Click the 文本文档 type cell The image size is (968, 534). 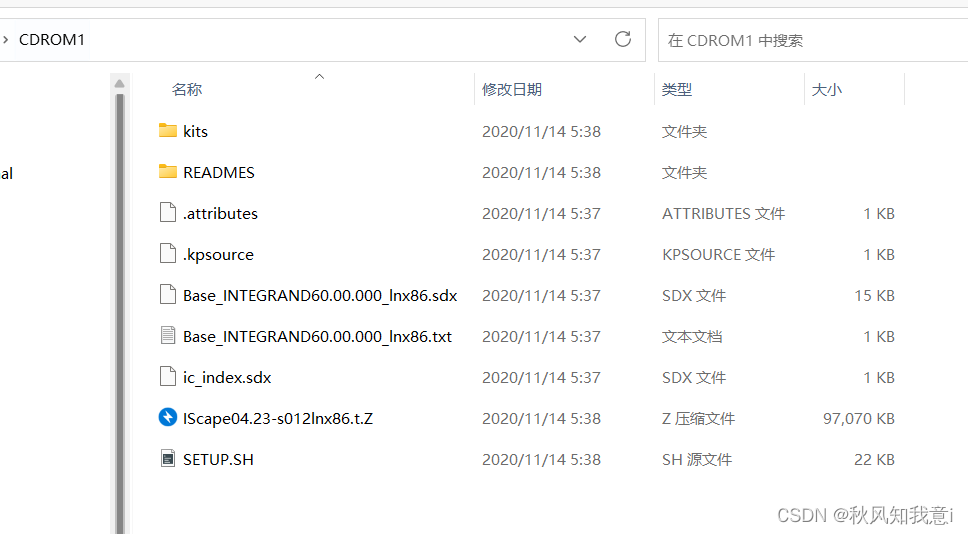click(x=692, y=336)
